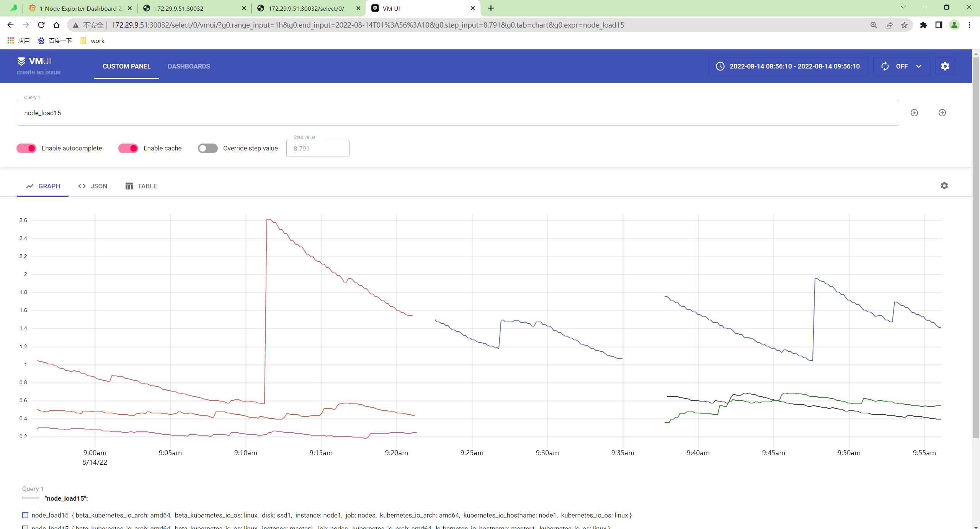This screenshot has height=529, width=980.
Task: Toggle node1 series legend color box
Action: click(25, 515)
